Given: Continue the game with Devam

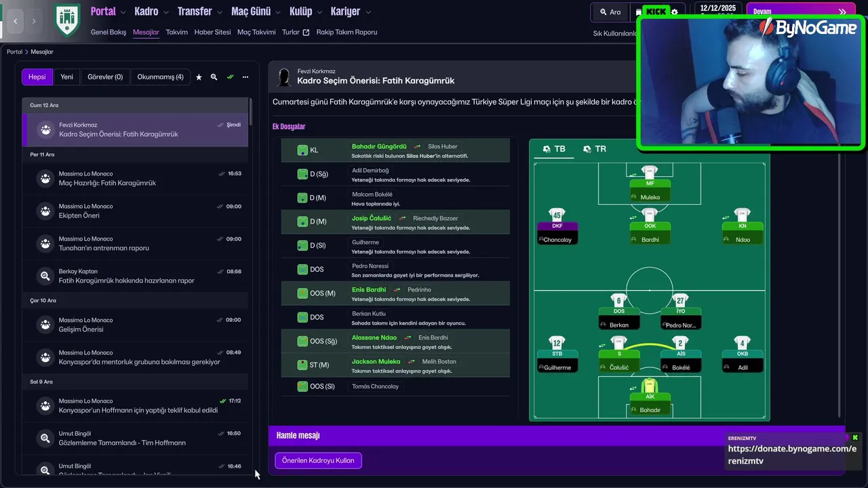Looking at the screenshot, I should pyautogui.click(x=800, y=12).
